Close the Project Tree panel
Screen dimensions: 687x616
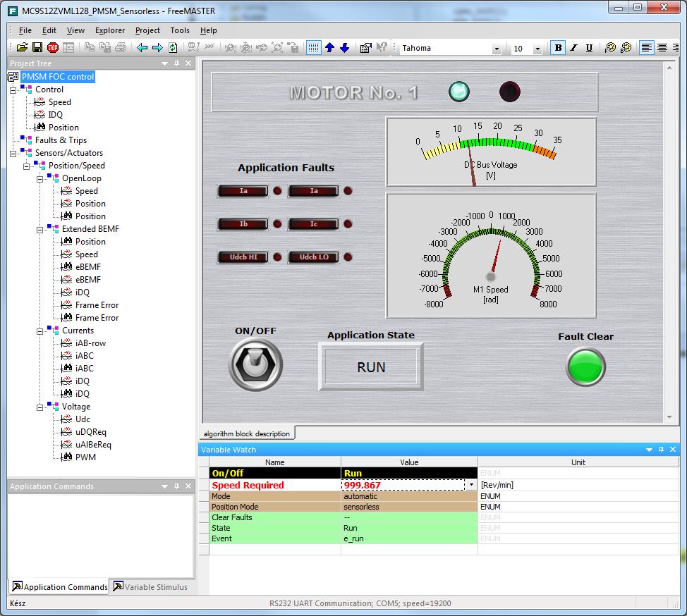[188, 63]
